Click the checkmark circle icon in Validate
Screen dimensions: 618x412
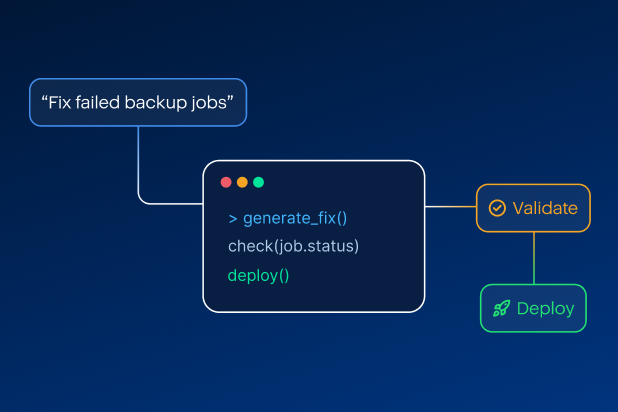497,208
